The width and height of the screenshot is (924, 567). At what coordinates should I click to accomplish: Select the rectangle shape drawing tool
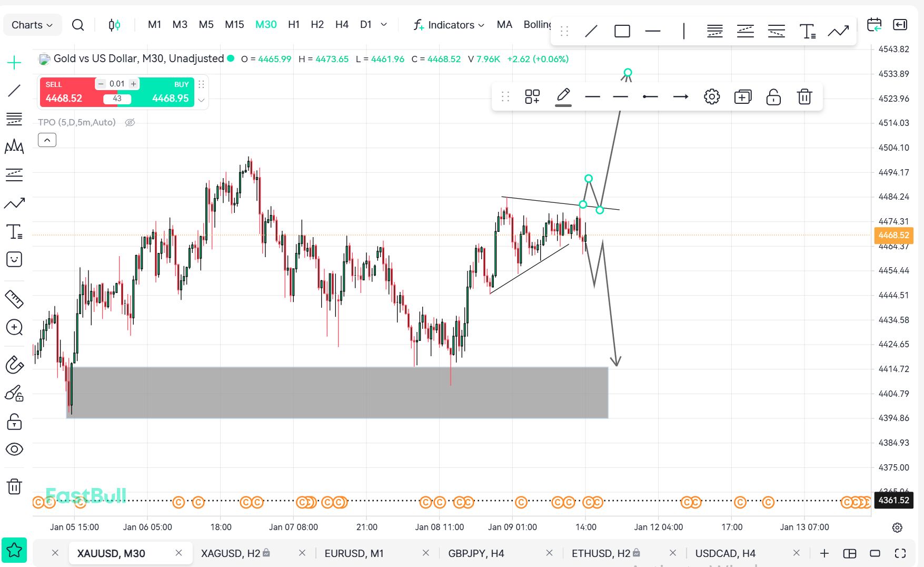click(x=622, y=31)
